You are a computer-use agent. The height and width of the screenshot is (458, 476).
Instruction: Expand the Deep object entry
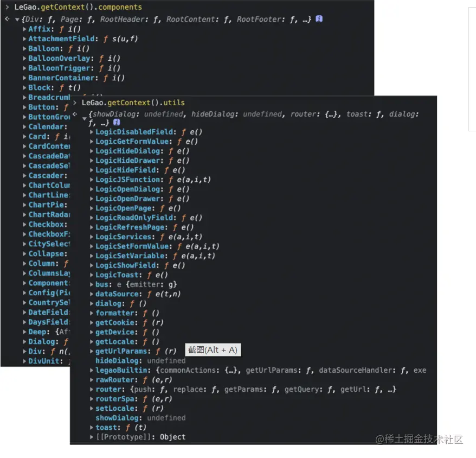tap(24, 332)
